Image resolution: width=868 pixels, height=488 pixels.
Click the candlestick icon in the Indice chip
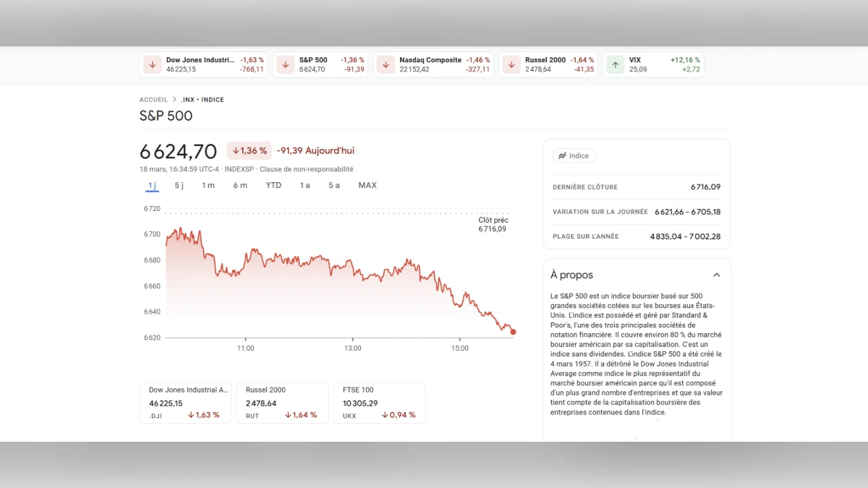[x=561, y=155]
